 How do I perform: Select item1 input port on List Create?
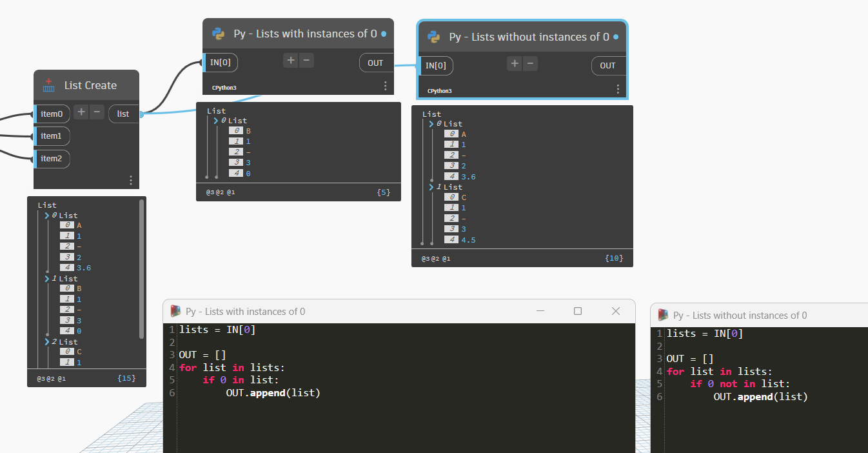pyautogui.click(x=52, y=136)
